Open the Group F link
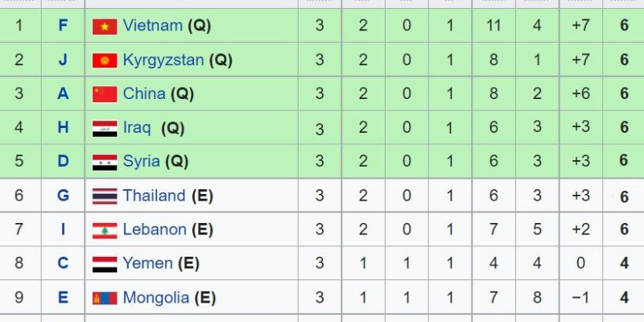Image resolution: width=644 pixels, height=322 pixels. point(64,26)
